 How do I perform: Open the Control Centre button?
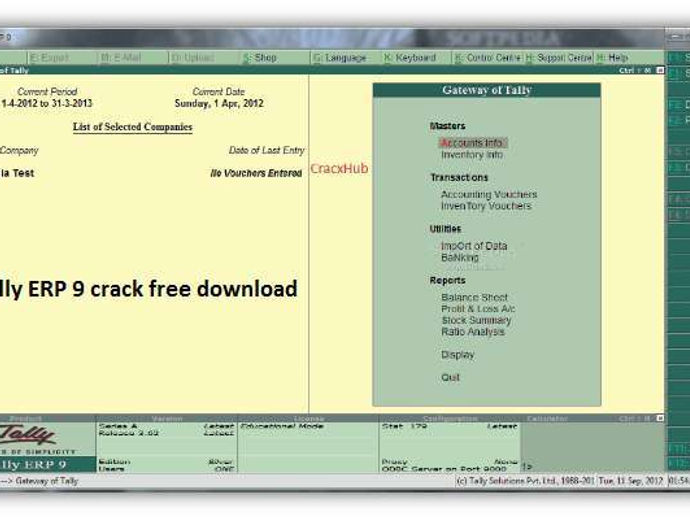tap(488, 58)
